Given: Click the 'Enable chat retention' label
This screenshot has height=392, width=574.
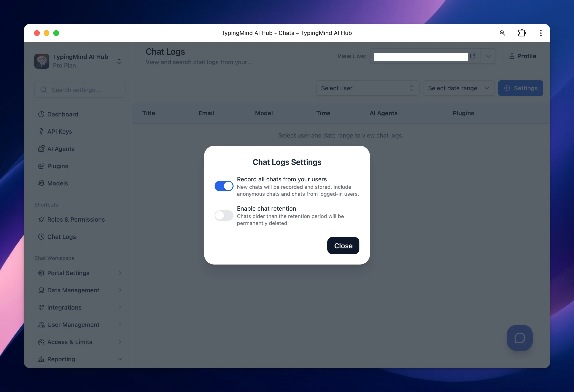Looking at the screenshot, I should [267, 209].
